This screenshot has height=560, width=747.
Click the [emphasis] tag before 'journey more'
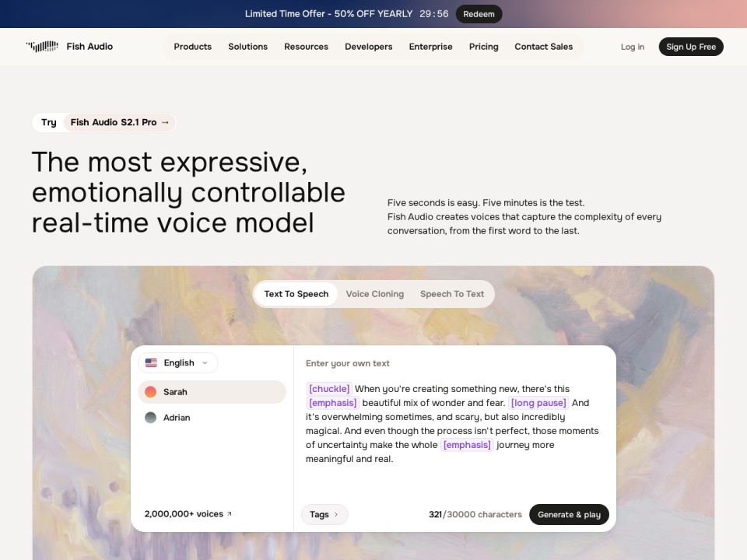[467, 445]
